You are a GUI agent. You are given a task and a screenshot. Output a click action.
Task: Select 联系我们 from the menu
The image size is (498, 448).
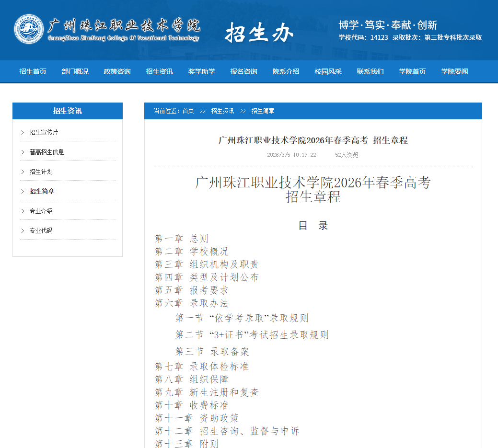click(370, 71)
